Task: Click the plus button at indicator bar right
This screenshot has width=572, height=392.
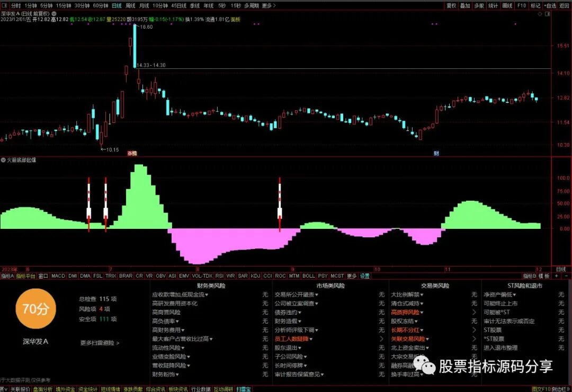Action: [557, 276]
